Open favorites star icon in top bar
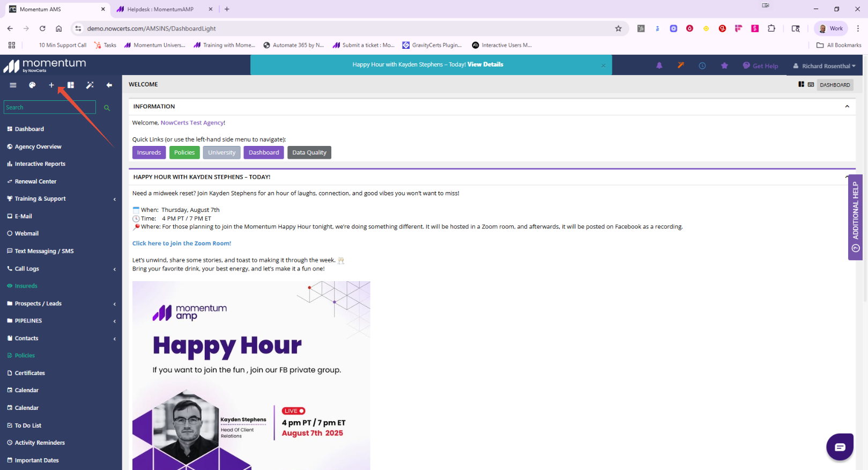868x470 pixels. pos(724,65)
